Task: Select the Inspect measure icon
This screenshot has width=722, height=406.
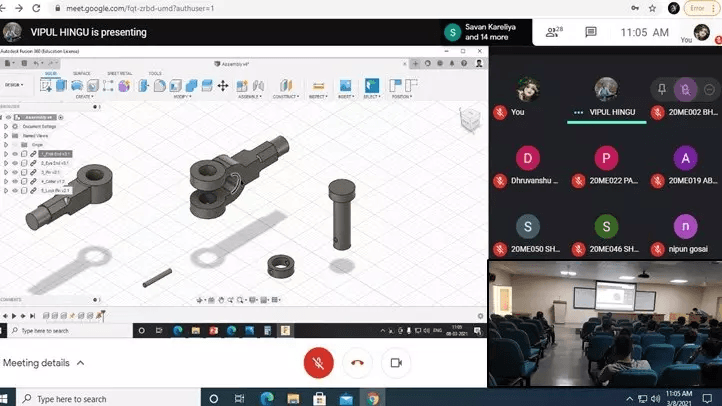Action: 318,86
